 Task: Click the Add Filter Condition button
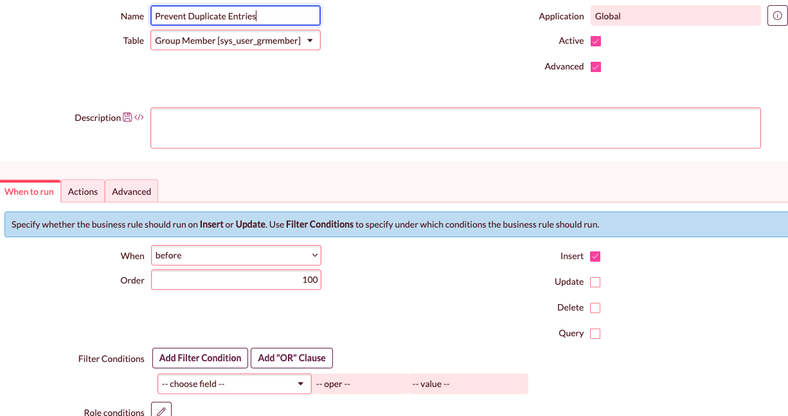[x=200, y=358]
